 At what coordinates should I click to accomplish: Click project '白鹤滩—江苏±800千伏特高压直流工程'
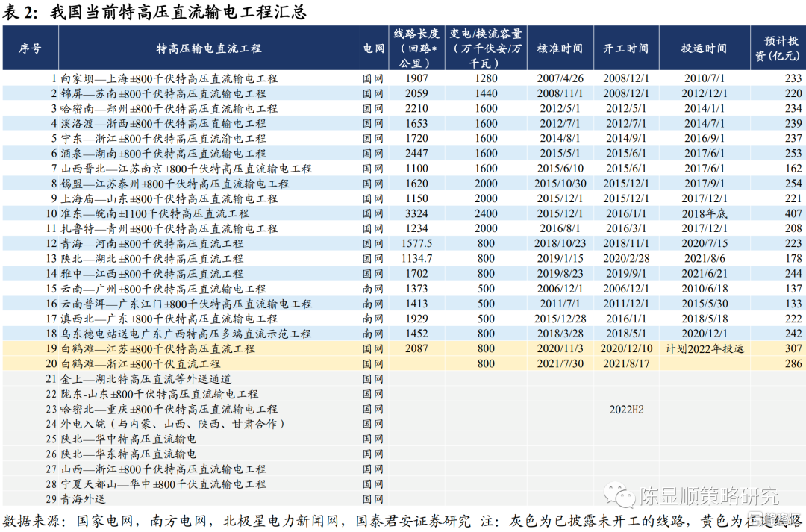pyautogui.click(x=157, y=348)
